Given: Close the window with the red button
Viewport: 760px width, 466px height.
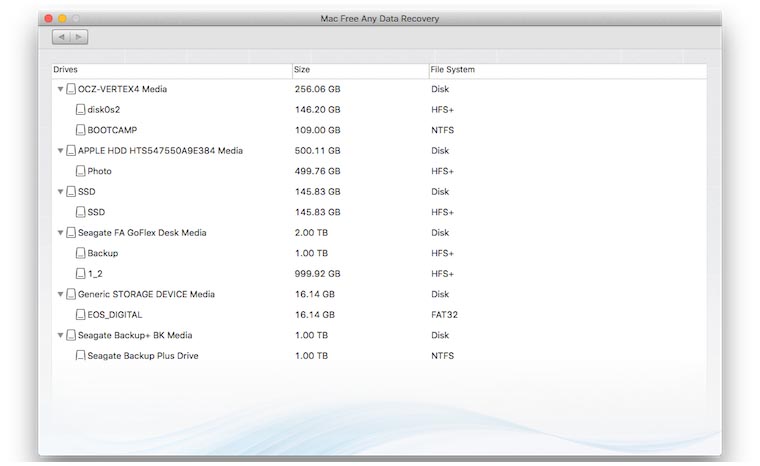Looking at the screenshot, I should click(x=48, y=18).
